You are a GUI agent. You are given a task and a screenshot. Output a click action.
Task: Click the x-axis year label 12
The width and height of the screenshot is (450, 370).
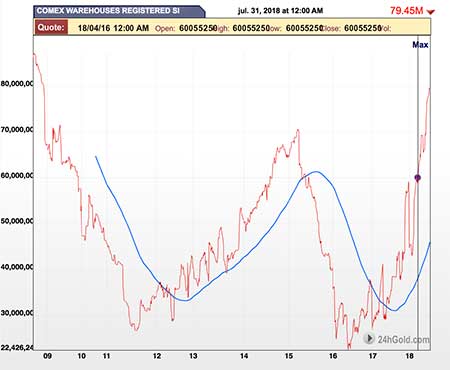coord(157,356)
